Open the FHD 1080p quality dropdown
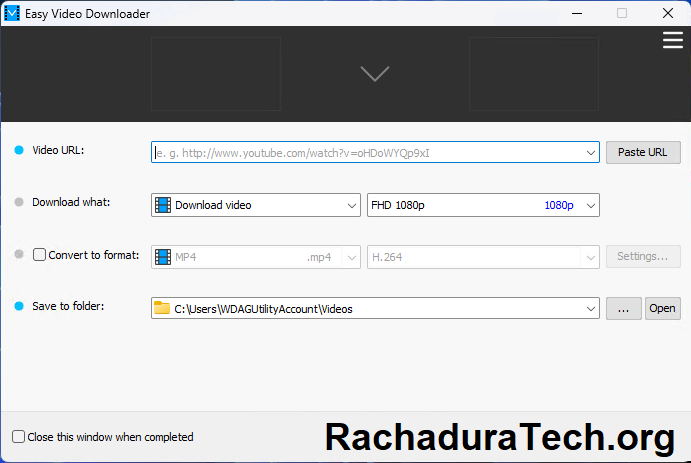Screen dimensions: 691x463 [x=591, y=205]
